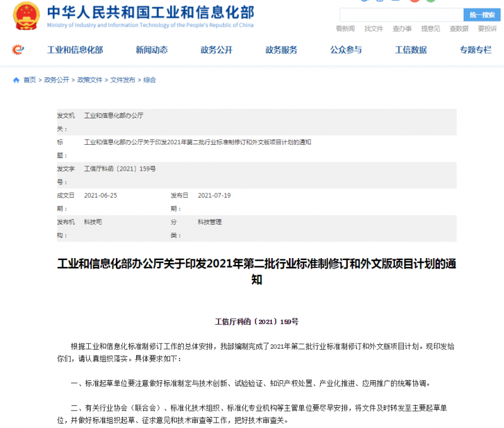The width and height of the screenshot is (504, 428).
Task: Click the document title in the metadata table
Action: pos(198,142)
